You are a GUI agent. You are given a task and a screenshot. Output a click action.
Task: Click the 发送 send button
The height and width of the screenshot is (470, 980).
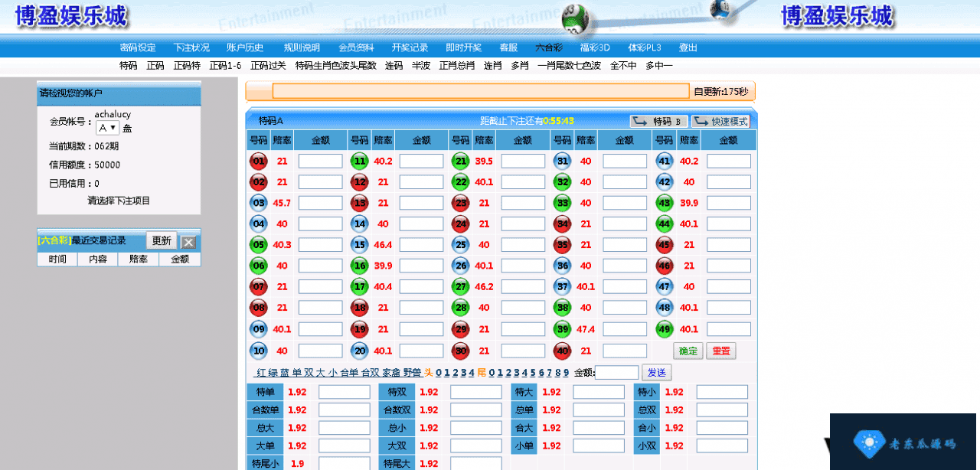pos(656,373)
